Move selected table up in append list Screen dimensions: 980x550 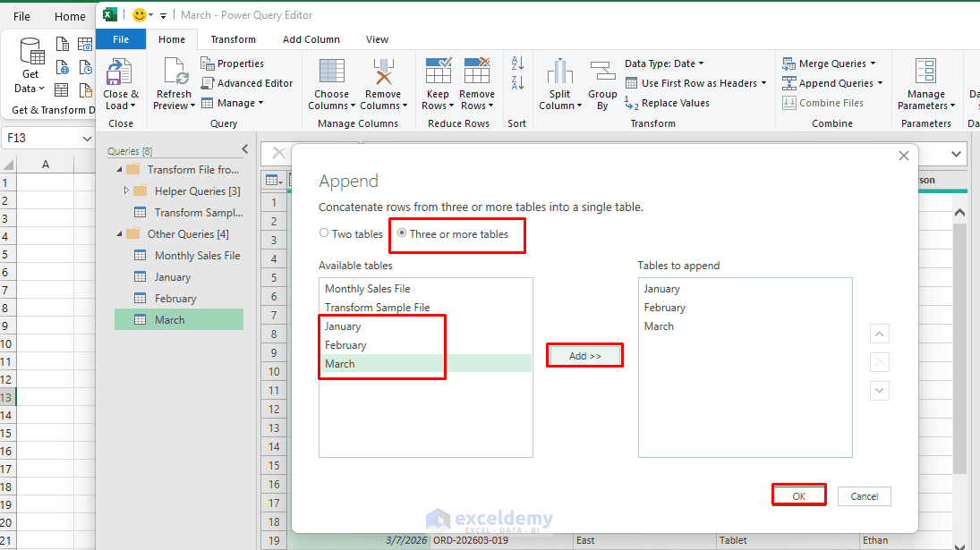click(x=880, y=334)
